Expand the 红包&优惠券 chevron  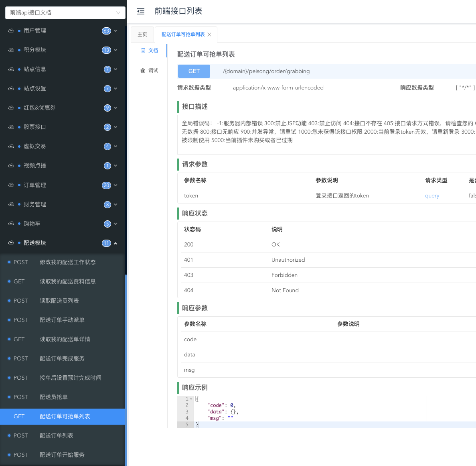coord(115,108)
